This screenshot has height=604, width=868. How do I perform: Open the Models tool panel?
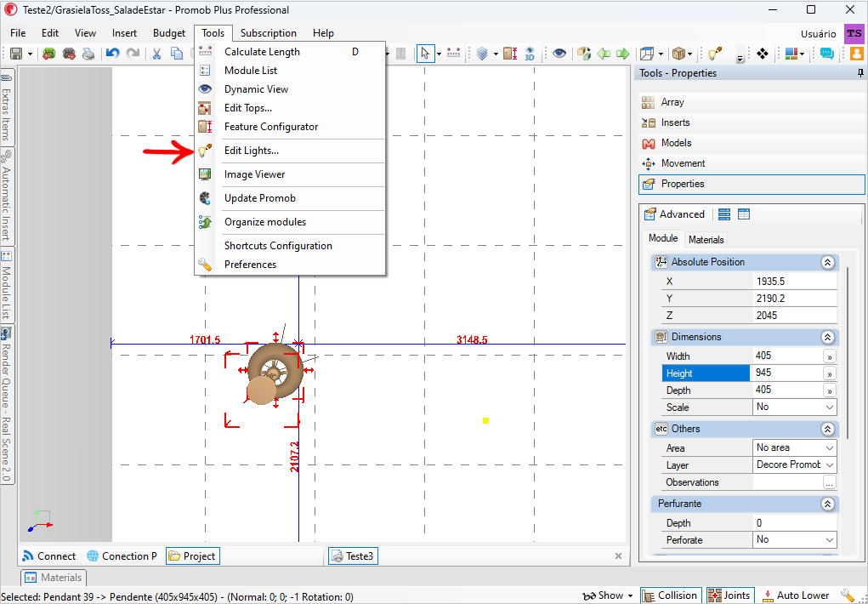click(x=752, y=143)
